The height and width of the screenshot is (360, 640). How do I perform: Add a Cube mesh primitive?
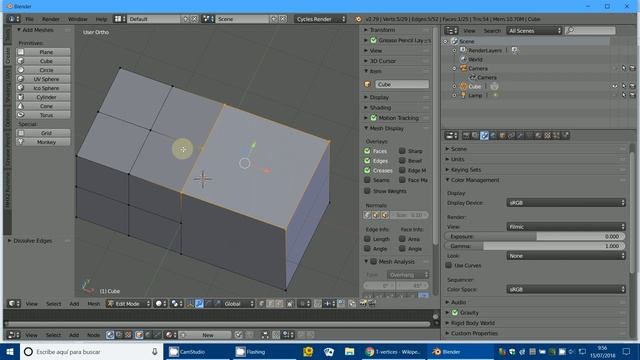coord(43,61)
